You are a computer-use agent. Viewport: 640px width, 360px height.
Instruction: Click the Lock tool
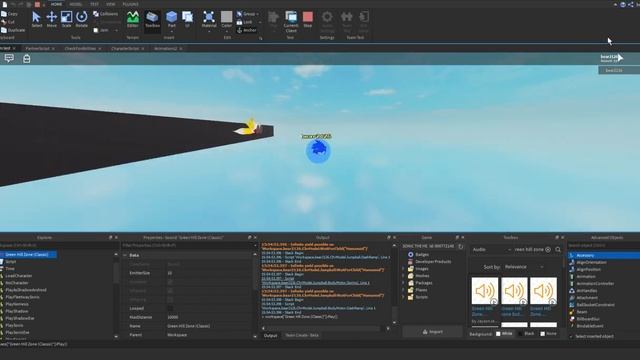pyautogui.click(x=244, y=22)
